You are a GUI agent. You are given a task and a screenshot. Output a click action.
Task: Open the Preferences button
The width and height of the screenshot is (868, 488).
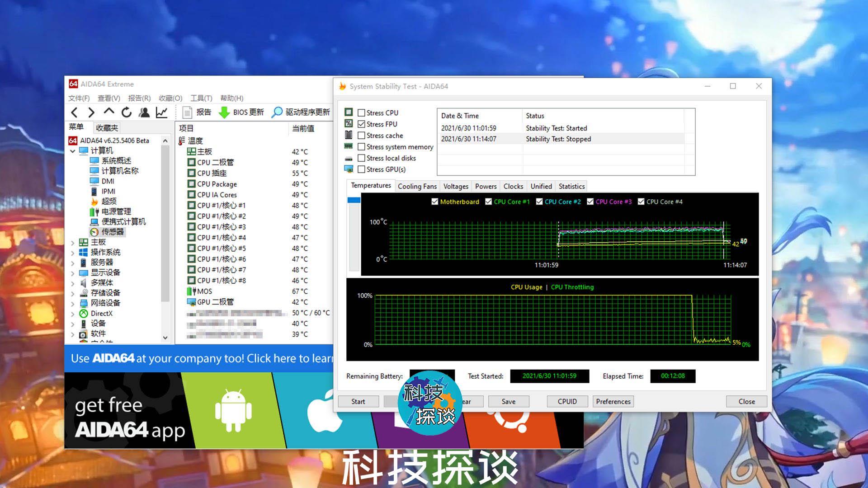point(613,401)
